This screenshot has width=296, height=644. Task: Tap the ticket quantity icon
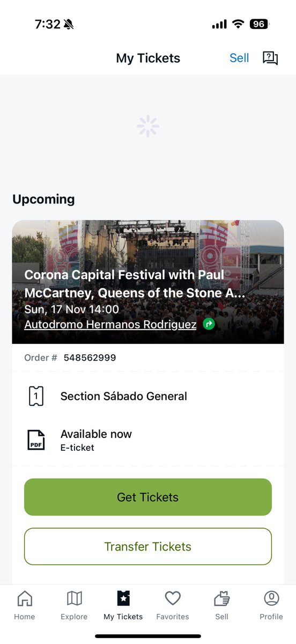tap(36, 396)
